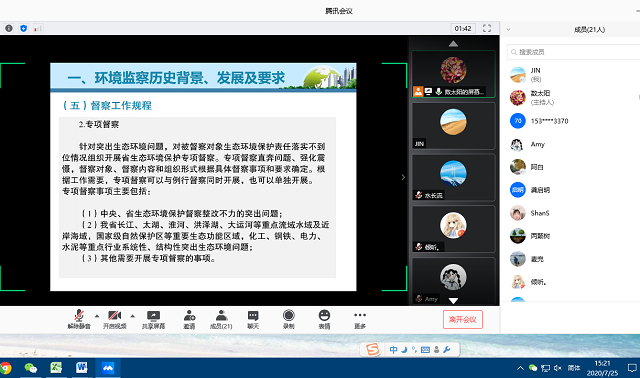Image resolution: width=640 pixels, height=378 pixels.
Task: Toggle the 成员(21) members panel
Action: coord(221,319)
